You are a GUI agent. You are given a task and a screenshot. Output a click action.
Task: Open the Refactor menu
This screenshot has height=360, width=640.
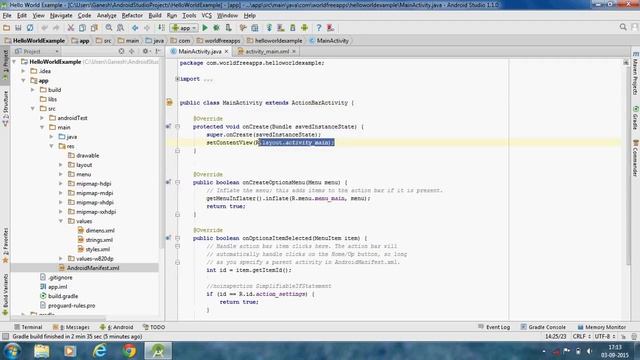[132, 16]
